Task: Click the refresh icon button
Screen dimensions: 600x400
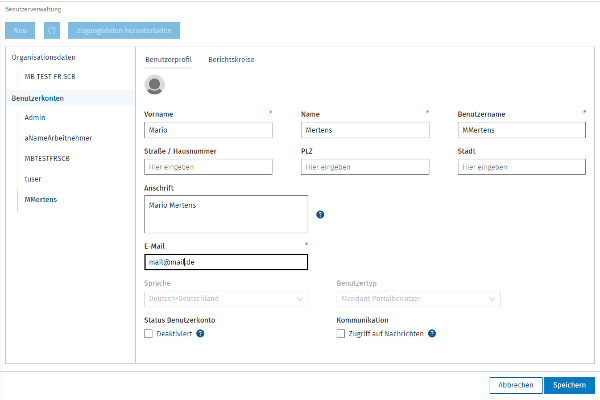Action: (x=52, y=31)
